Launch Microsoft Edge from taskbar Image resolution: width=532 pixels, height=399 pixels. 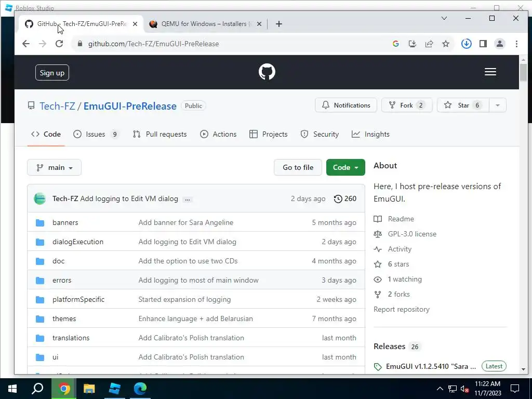tap(140, 389)
